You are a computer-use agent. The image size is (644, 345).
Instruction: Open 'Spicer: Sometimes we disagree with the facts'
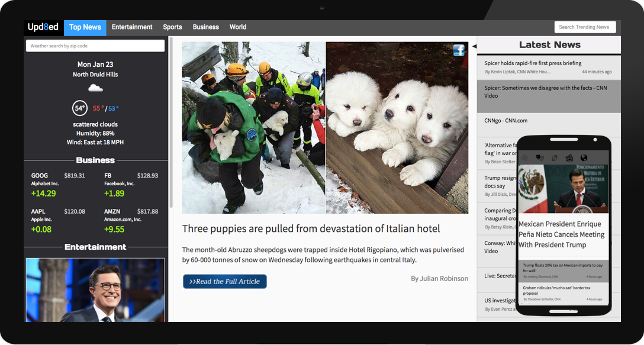[x=549, y=96]
